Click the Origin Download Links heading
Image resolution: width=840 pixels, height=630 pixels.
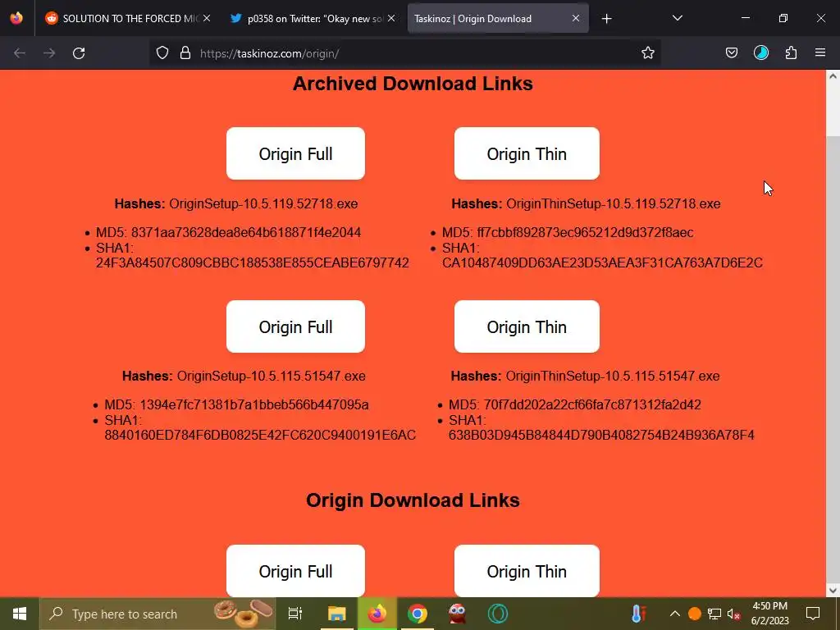pyautogui.click(x=413, y=500)
